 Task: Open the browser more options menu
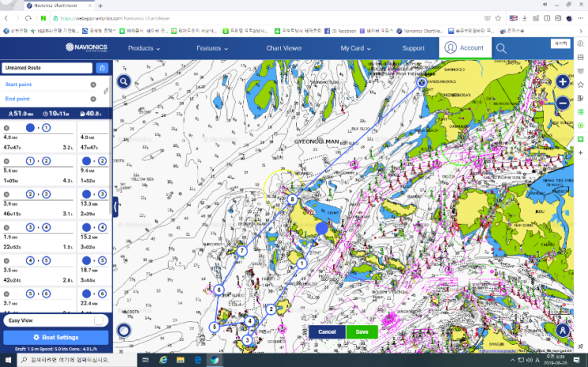tap(581, 18)
